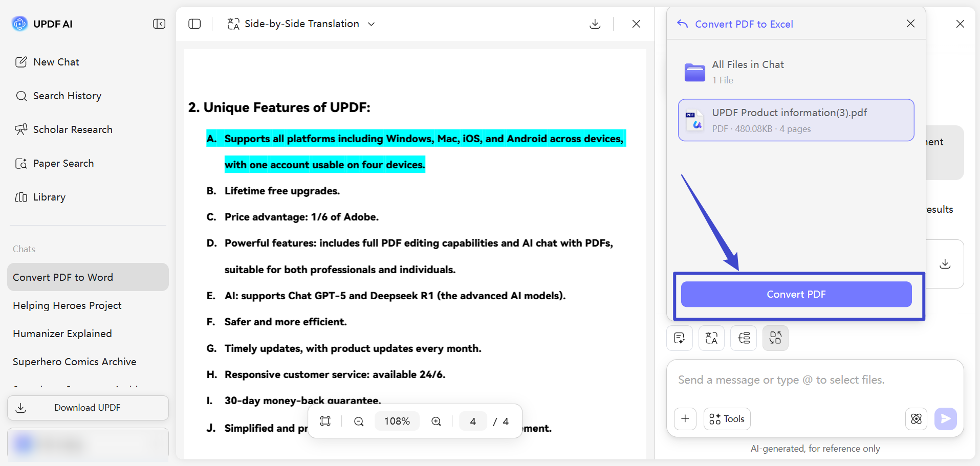Select UPDF Product information(3).pdf file
The width and height of the screenshot is (980, 466).
pos(796,120)
